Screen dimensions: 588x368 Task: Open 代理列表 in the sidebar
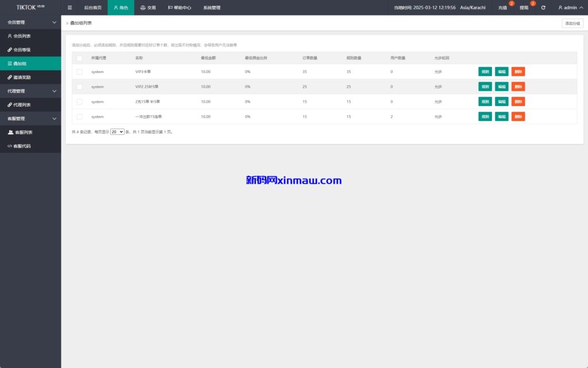coord(22,104)
